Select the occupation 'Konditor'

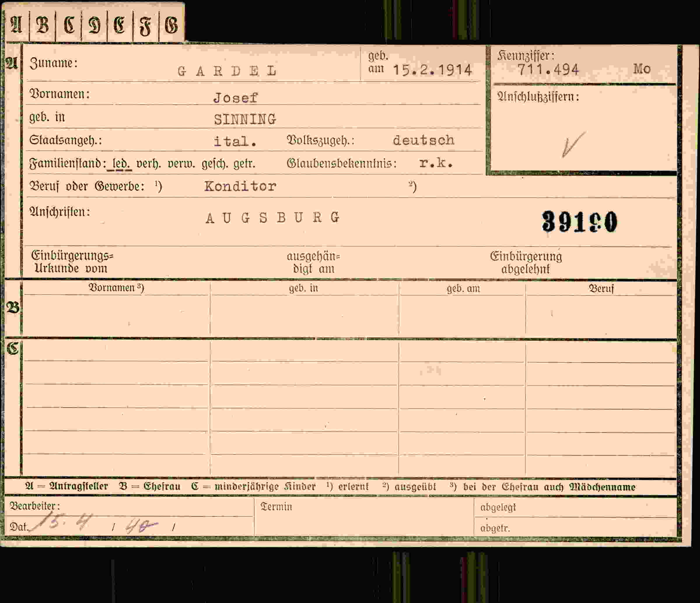pyautogui.click(x=240, y=186)
